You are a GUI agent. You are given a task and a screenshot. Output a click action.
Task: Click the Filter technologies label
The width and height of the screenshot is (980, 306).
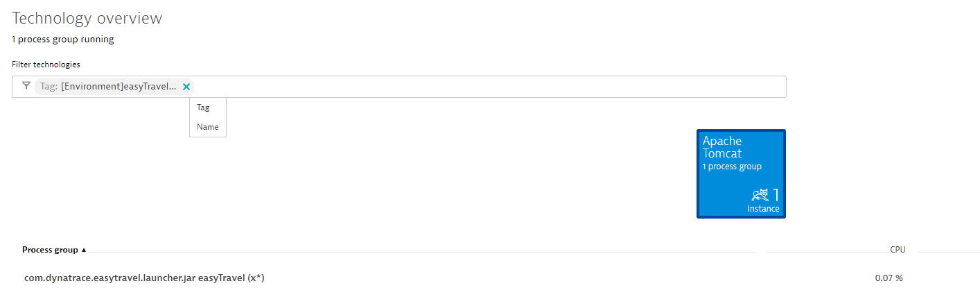point(46,65)
